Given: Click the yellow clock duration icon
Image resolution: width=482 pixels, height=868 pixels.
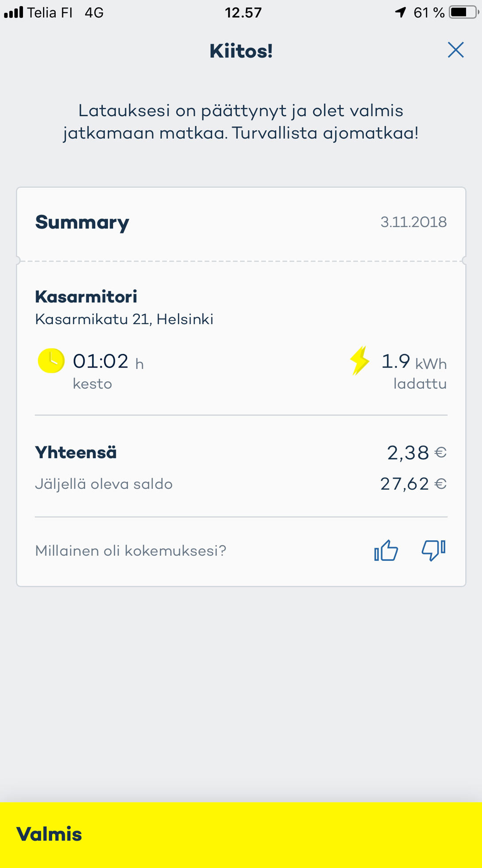Looking at the screenshot, I should pyautogui.click(x=51, y=361).
